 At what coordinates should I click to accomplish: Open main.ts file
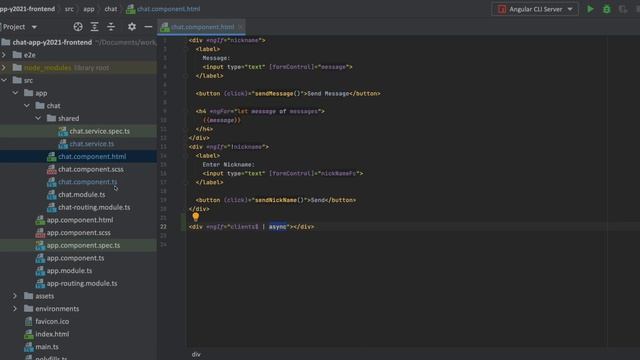tap(47, 347)
